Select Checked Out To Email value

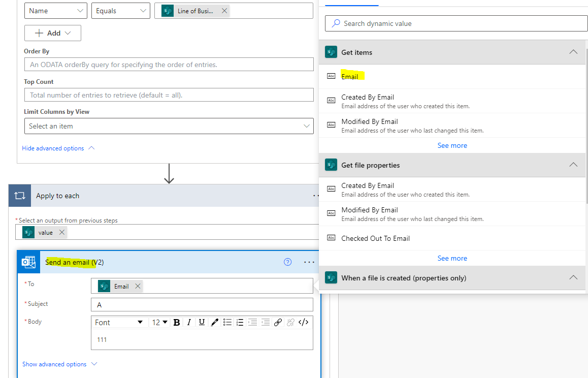tap(452, 238)
